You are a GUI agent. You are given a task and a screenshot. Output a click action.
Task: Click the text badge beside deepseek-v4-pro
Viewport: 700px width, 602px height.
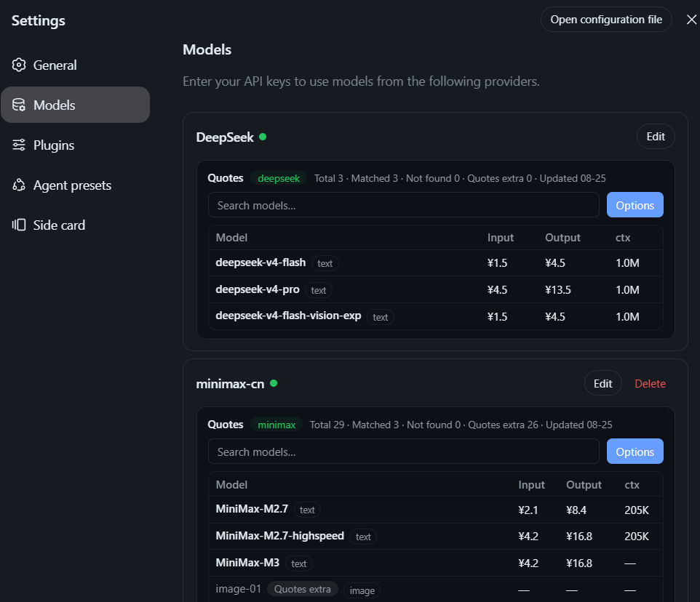(x=318, y=290)
